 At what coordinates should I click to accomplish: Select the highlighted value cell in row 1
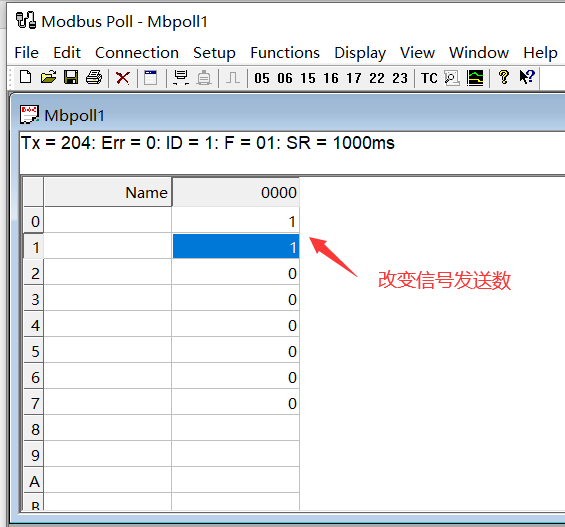tap(236, 247)
